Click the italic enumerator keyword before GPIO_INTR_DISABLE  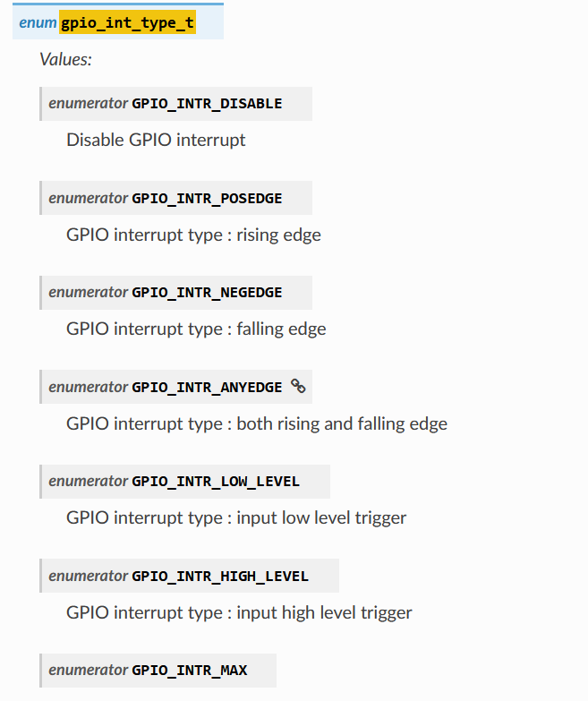tap(88, 103)
